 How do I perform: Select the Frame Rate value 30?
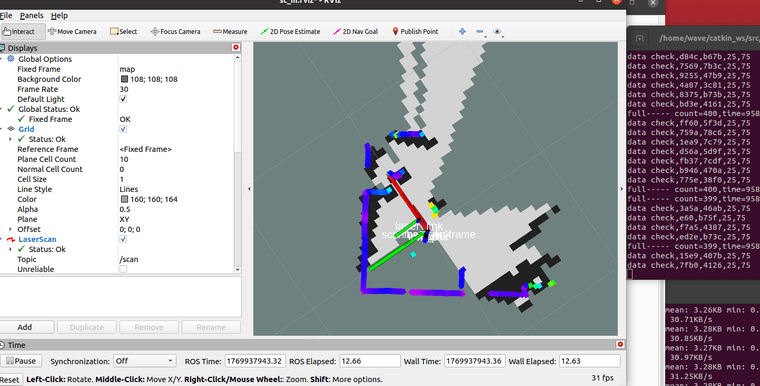124,89
